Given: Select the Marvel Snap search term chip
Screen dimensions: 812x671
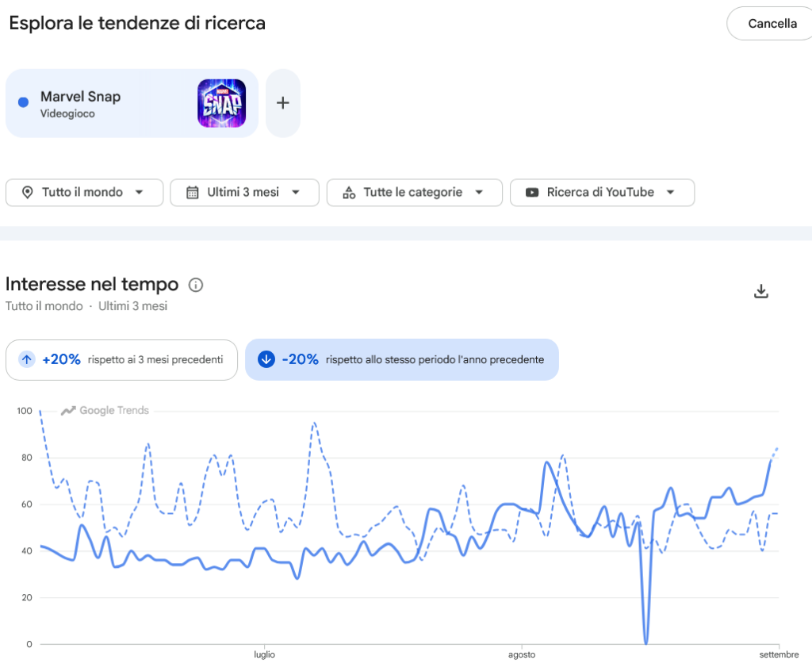Looking at the screenshot, I should [x=132, y=103].
